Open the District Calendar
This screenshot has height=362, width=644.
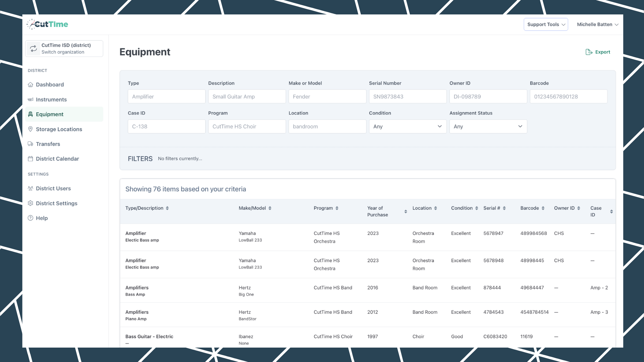pos(64,159)
